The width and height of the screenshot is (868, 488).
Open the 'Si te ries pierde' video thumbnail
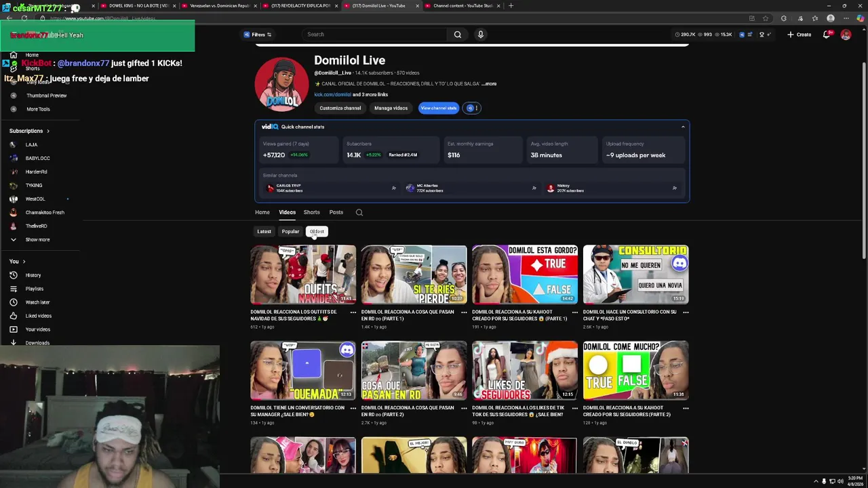414,274
